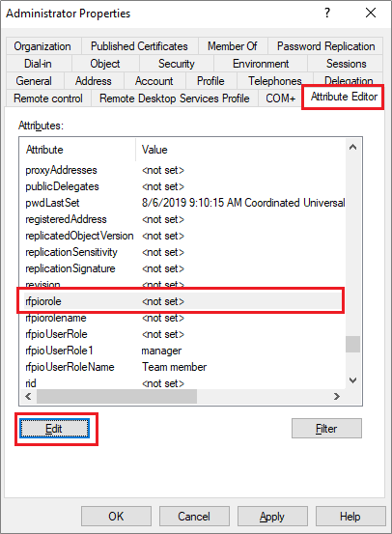
Task: Confirm with the OK button
Action: click(x=116, y=517)
